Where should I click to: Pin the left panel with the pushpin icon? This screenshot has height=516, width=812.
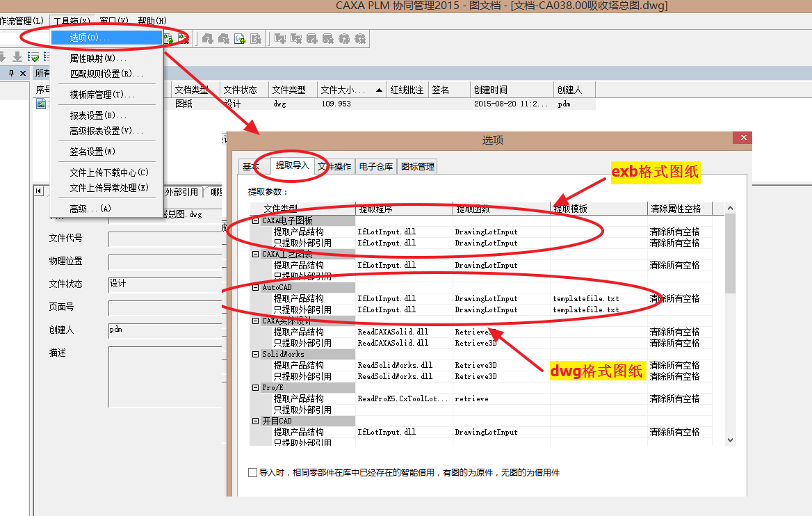coord(11,73)
